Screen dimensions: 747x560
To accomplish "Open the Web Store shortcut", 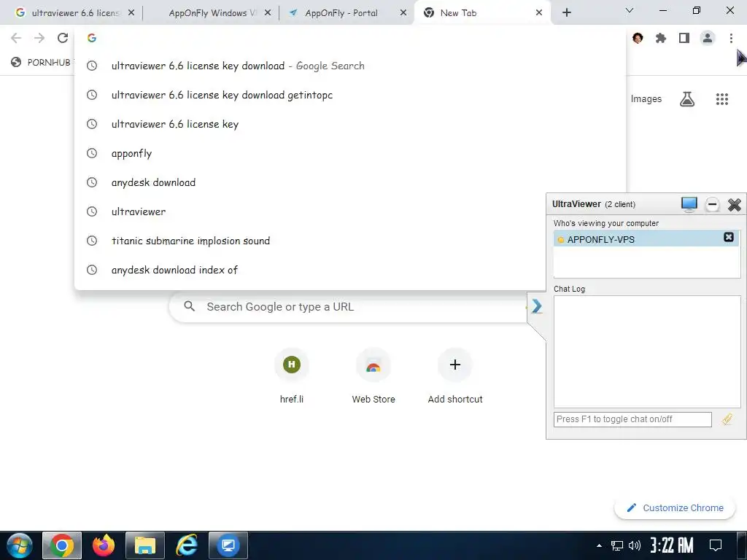I will [x=373, y=376].
